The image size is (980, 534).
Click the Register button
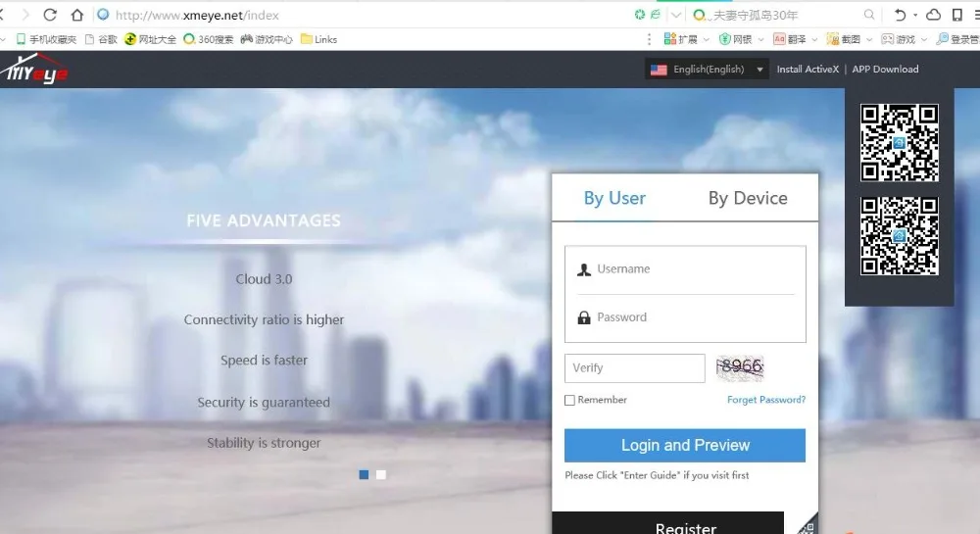point(667,523)
